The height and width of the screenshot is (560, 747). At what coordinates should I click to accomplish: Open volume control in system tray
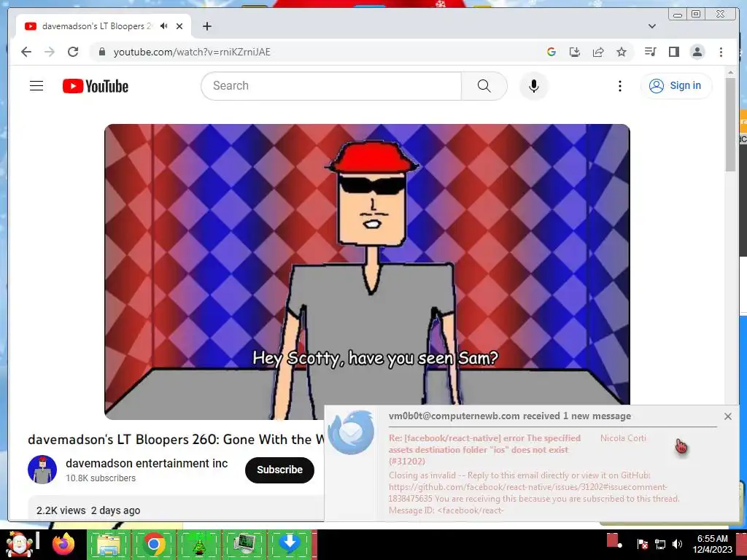[x=677, y=544]
